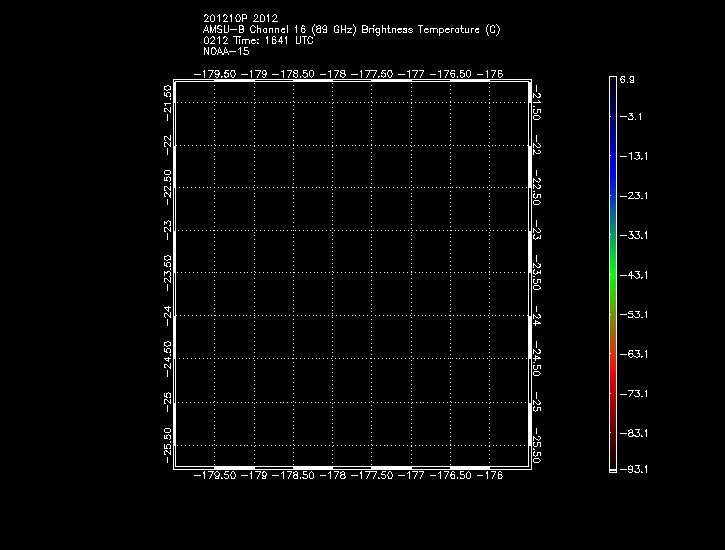Click the -176 label on the bottom axis
725x550 pixels.
point(490,476)
